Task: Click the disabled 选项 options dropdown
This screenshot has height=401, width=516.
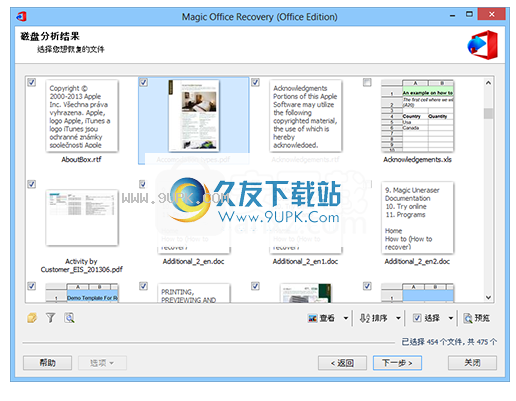Action: (102, 363)
